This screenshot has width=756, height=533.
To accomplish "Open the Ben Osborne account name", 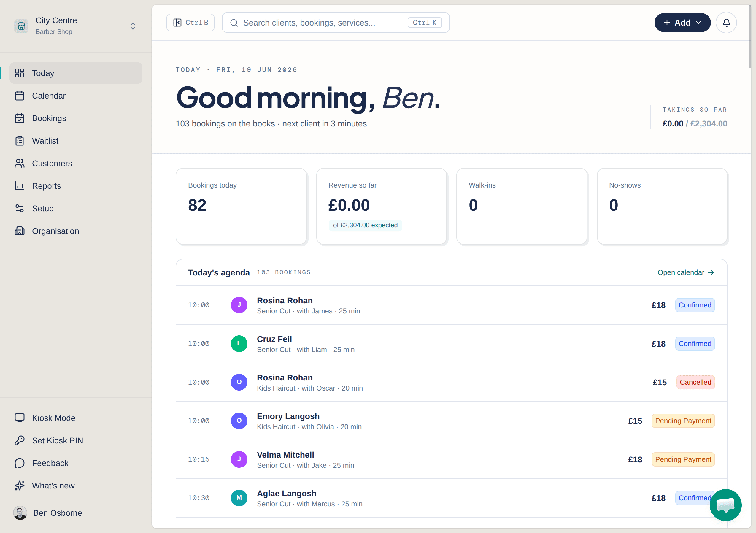I will click(x=58, y=513).
